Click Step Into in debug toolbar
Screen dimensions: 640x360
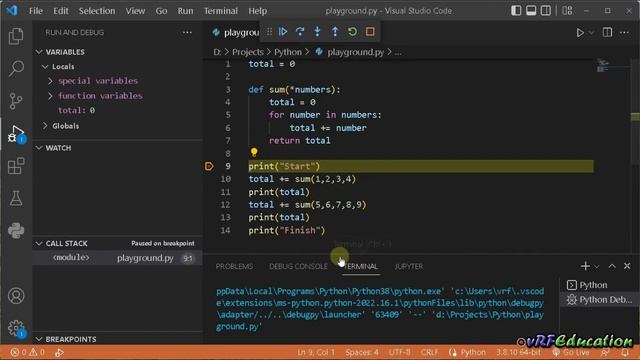[317, 31]
